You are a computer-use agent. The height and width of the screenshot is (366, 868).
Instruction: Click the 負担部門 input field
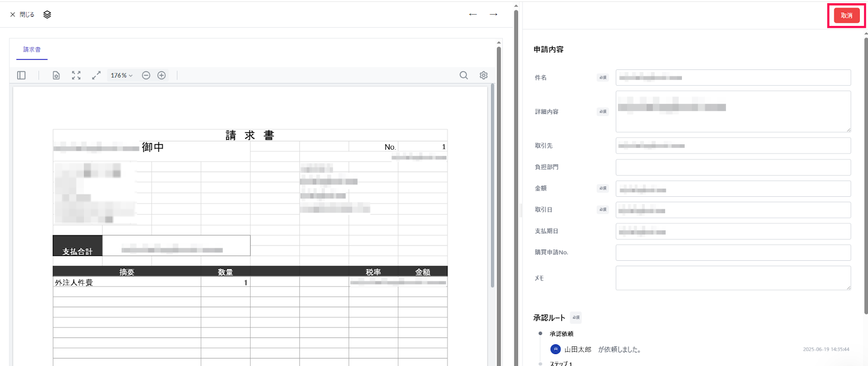[733, 167]
